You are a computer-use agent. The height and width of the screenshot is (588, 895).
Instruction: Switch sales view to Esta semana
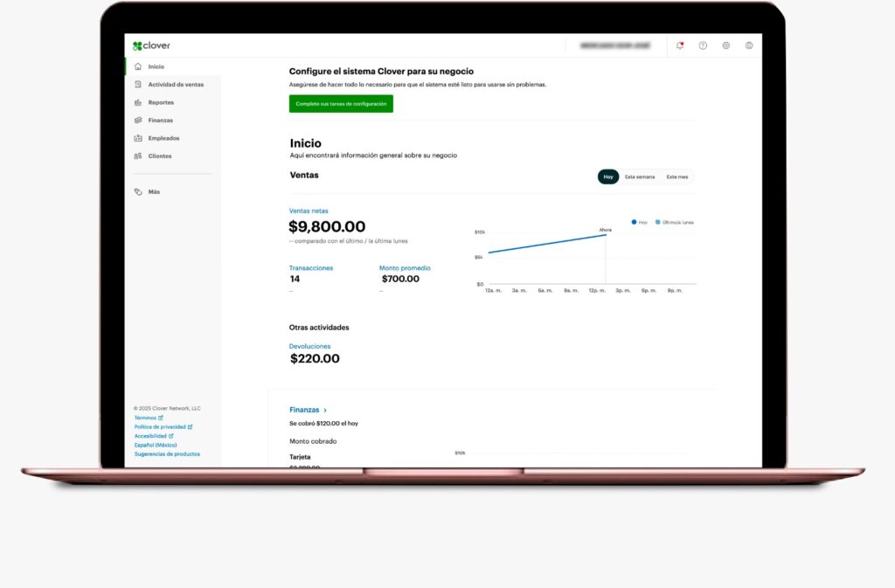coord(639,176)
